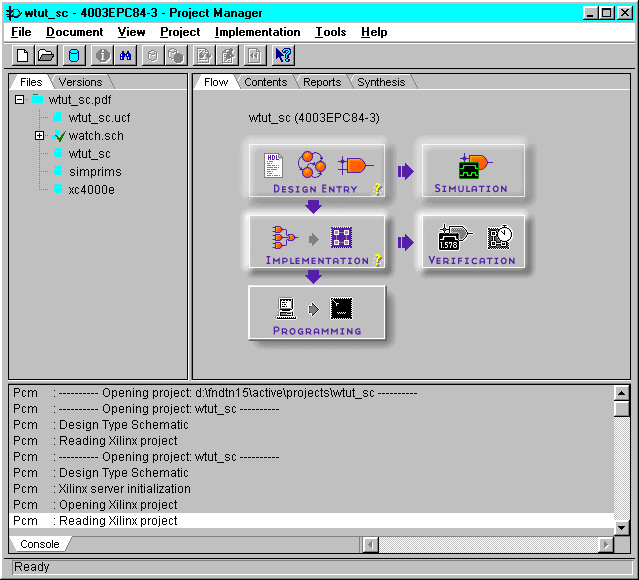This screenshot has width=639, height=580.
Task: Open the Help menu
Action: pos(374,32)
